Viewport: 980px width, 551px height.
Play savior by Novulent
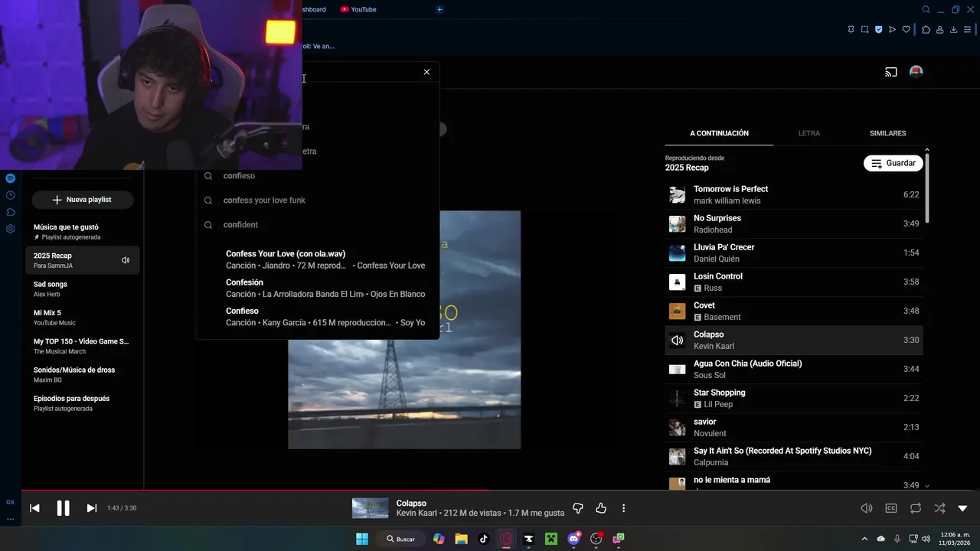[x=794, y=427]
